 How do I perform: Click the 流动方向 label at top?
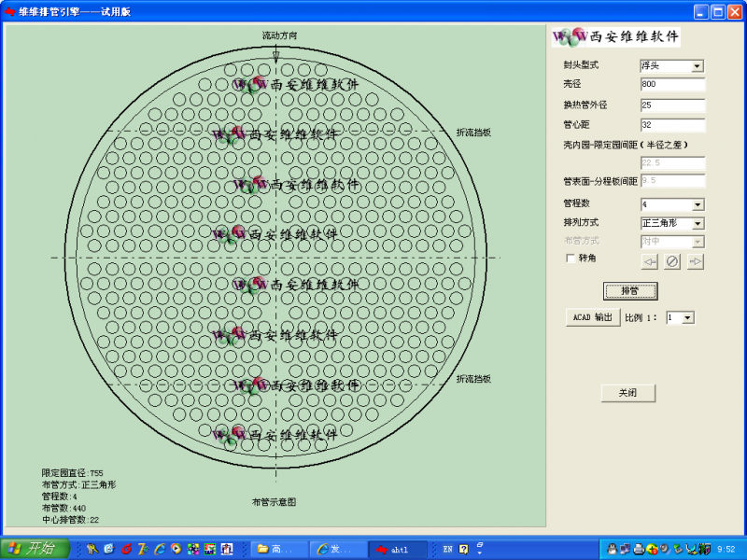pyautogui.click(x=279, y=35)
